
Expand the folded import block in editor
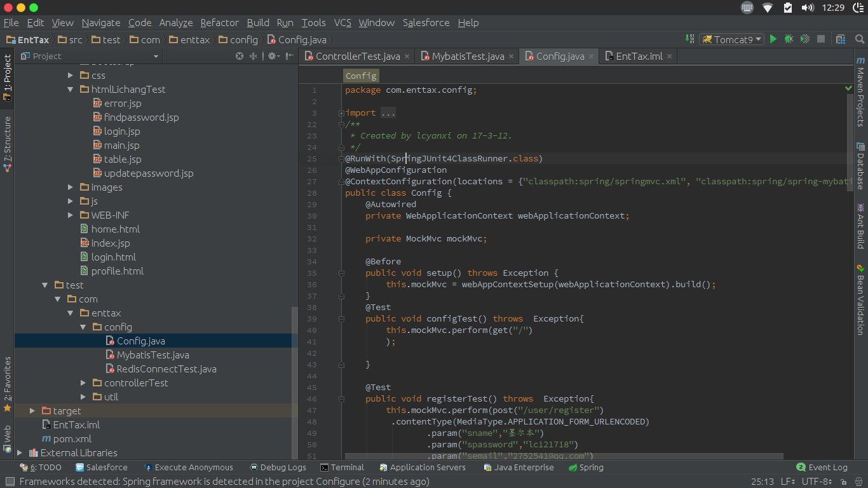(342, 113)
